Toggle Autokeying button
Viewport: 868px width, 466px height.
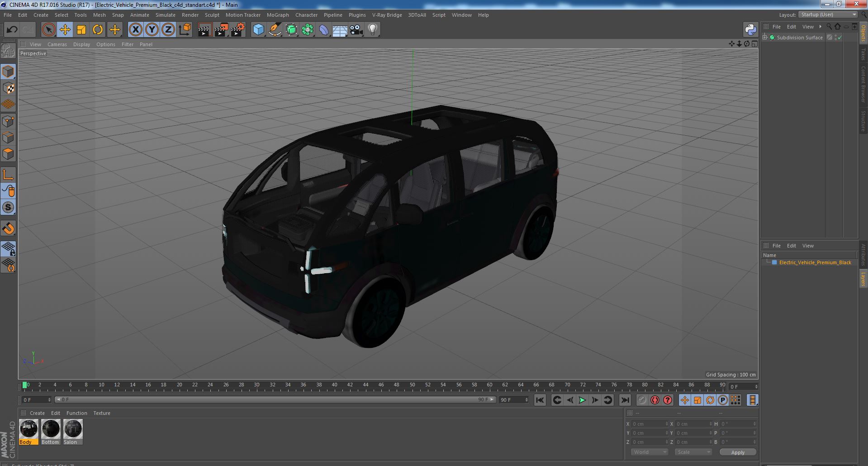tap(655, 400)
